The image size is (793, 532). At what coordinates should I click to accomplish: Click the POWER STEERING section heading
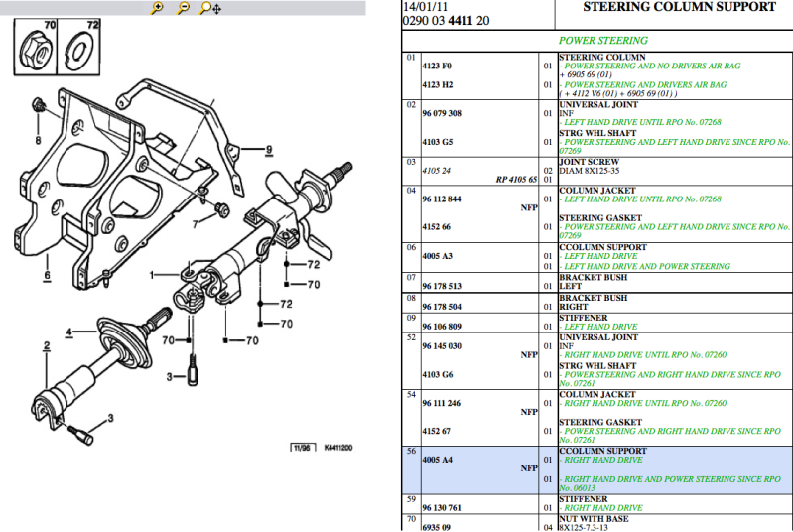[602, 41]
